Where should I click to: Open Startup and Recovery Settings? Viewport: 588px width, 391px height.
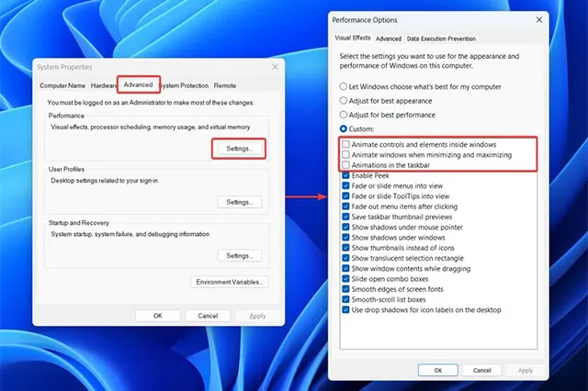(239, 255)
